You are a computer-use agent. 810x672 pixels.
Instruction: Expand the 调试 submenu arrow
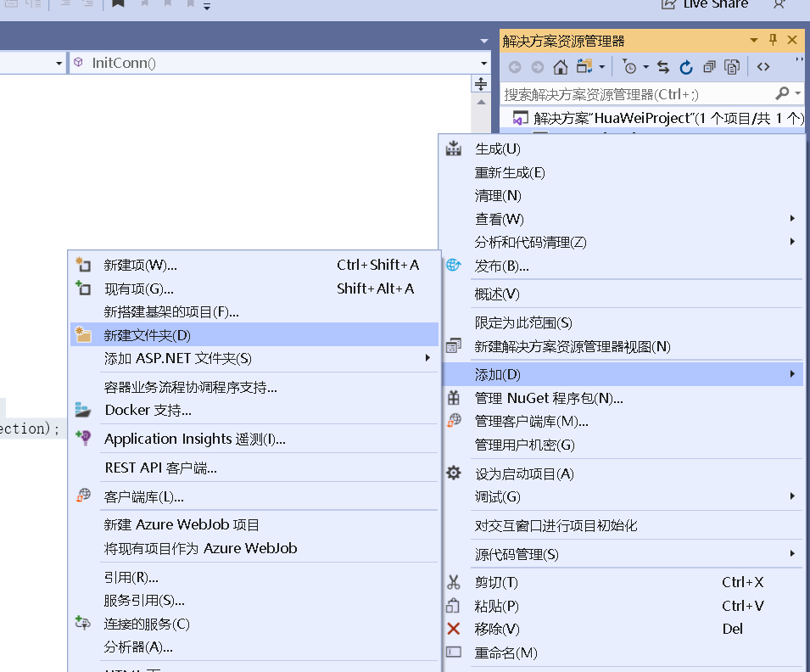coord(792,496)
